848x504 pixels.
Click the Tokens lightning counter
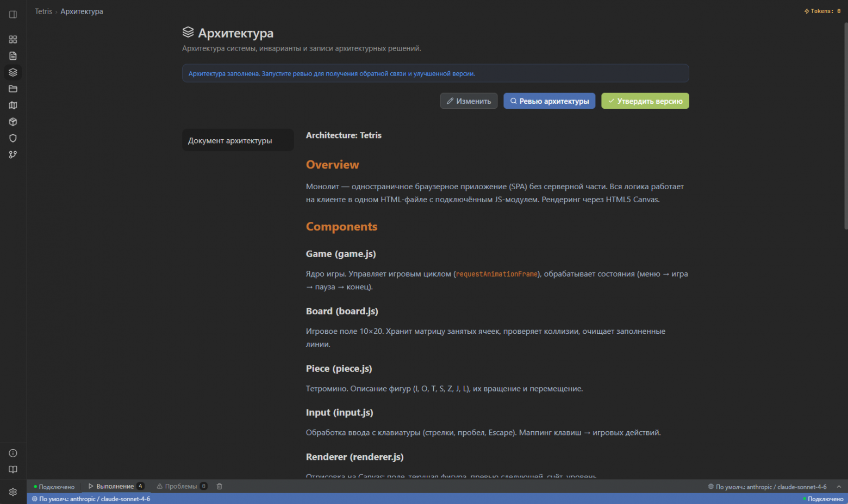[x=822, y=11]
